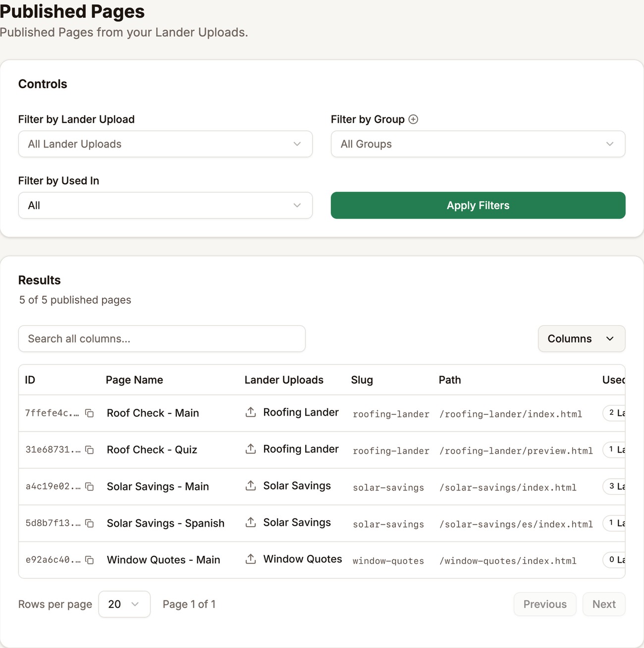Copy ID for Solar Savings - Spanish row
644x648 pixels.
pyautogui.click(x=89, y=523)
